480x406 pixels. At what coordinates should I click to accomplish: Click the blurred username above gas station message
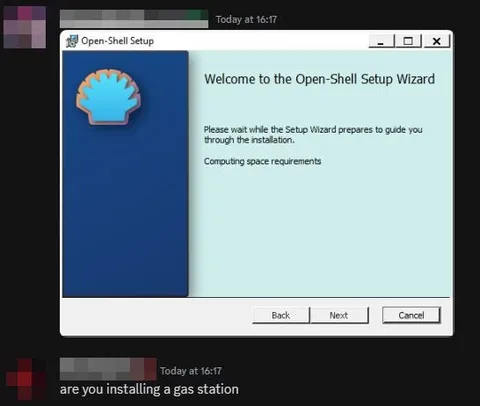coord(108,369)
